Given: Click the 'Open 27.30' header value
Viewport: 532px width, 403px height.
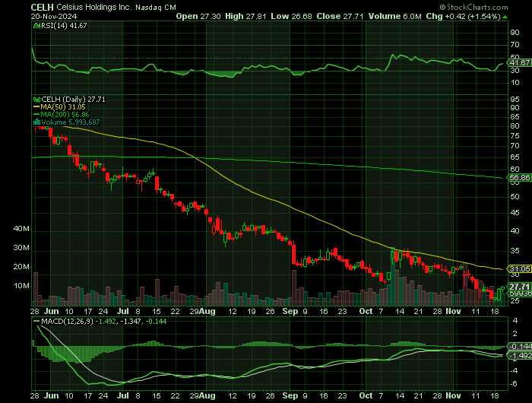Looking at the screenshot, I should coord(198,16).
